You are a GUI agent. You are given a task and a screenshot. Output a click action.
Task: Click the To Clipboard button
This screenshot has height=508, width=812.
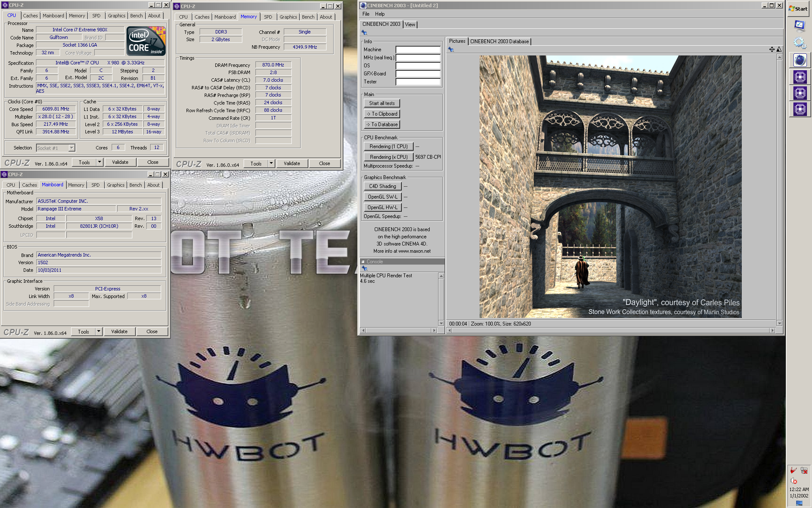pos(382,114)
